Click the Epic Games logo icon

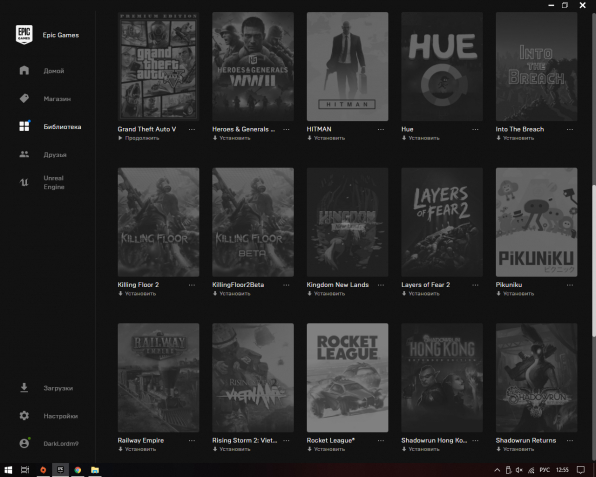pyautogui.click(x=24, y=35)
